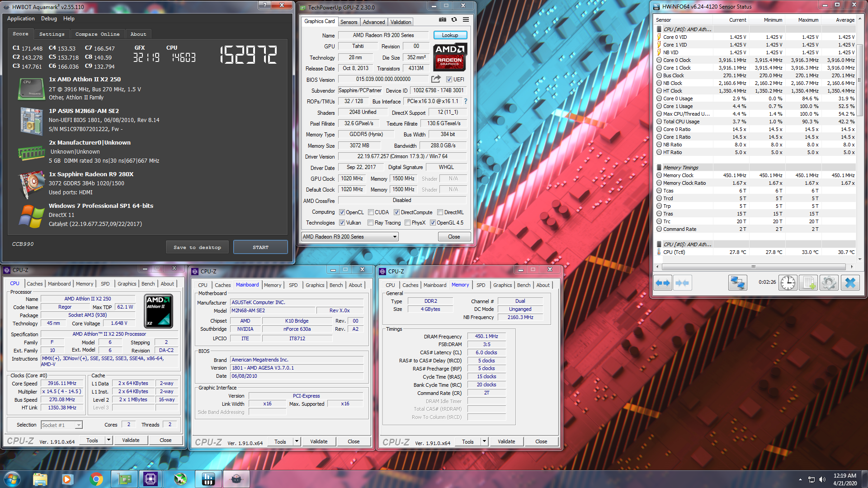Click Save to desktop button

pos(197,247)
